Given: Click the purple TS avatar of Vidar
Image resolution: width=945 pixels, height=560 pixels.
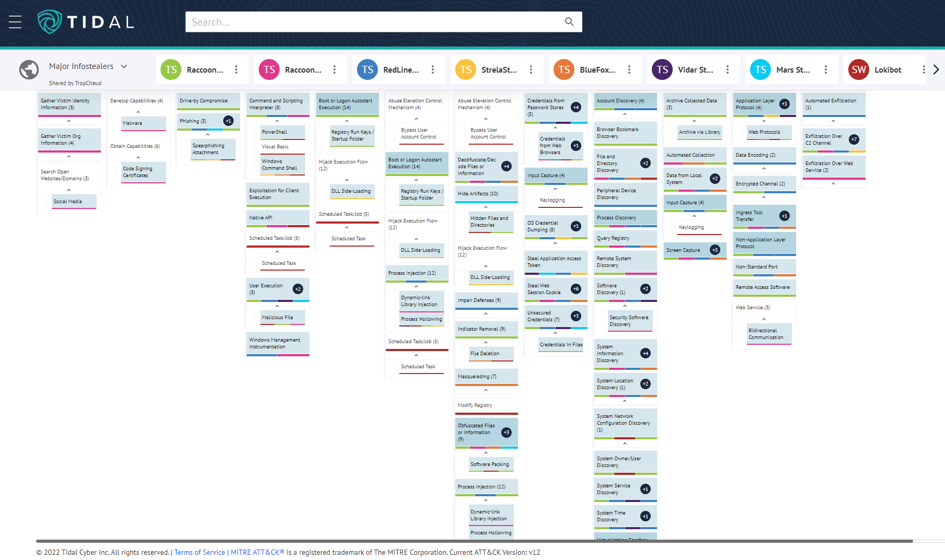Looking at the screenshot, I should pyautogui.click(x=662, y=69).
